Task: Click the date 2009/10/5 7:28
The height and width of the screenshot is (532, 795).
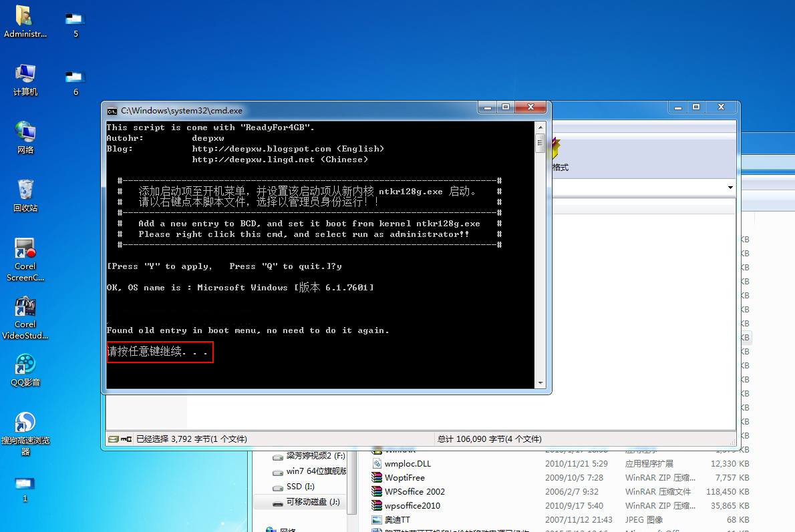Action: pyautogui.click(x=574, y=477)
